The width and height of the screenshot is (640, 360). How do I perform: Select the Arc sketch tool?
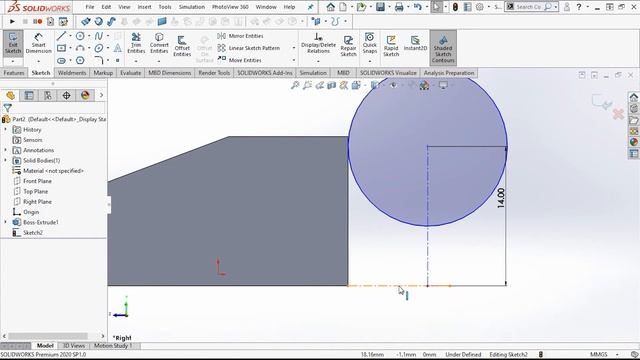[80, 48]
